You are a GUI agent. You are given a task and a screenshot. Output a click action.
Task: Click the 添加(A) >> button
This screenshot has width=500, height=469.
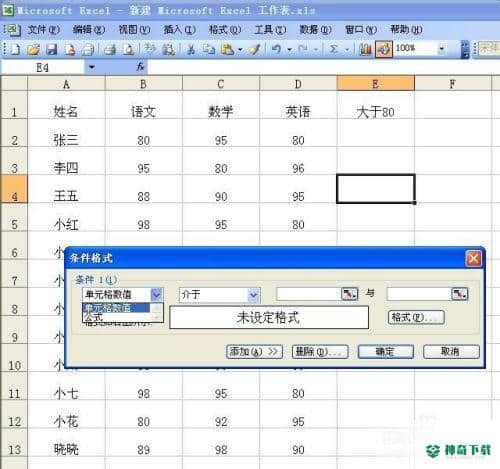click(254, 352)
